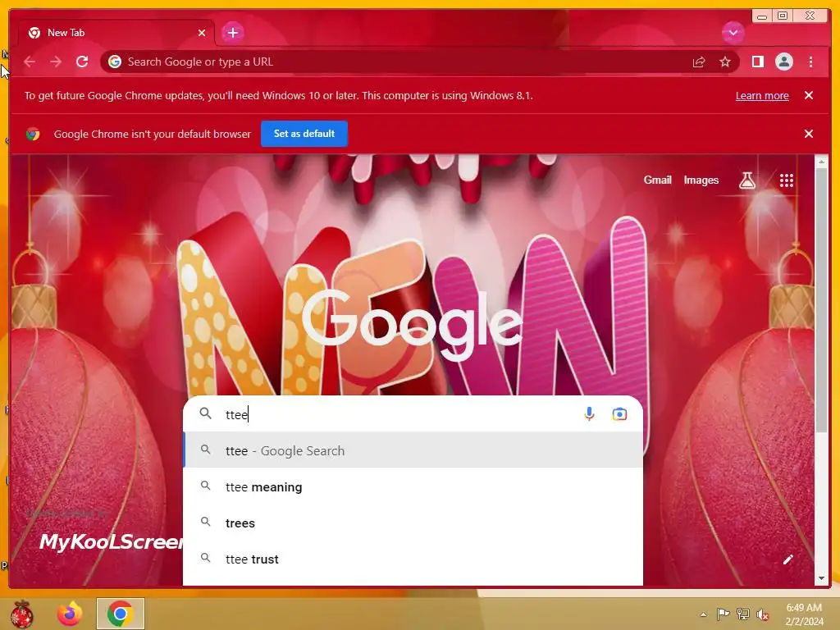The image size is (840, 630).
Task: Select the New Tab tab
Action: pos(116,33)
